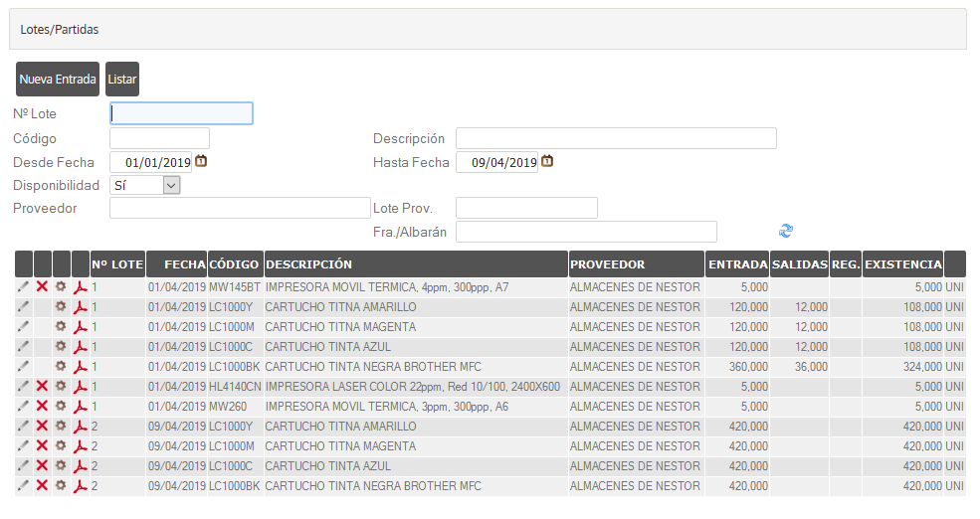Click the FECHA column header

(x=185, y=264)
